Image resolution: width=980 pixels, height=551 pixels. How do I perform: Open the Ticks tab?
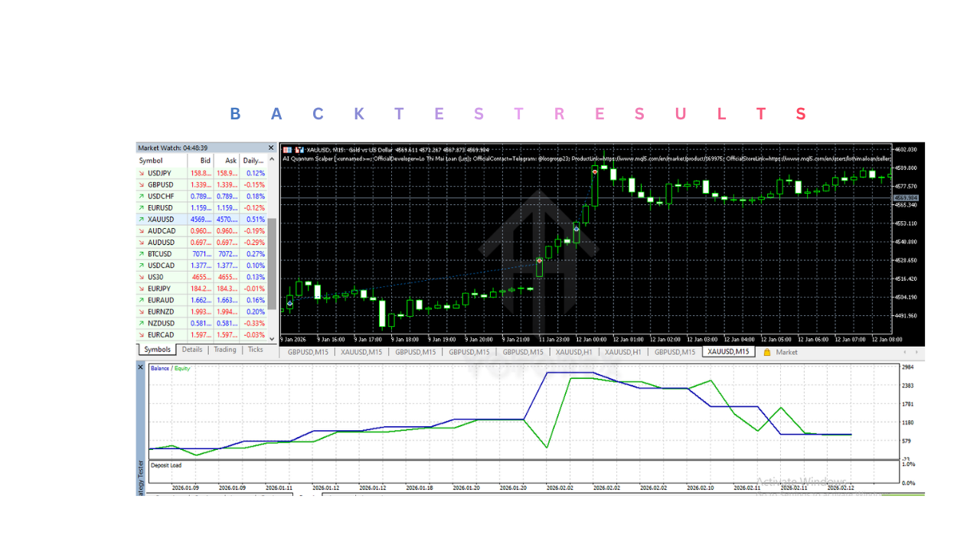tap(255, 350)
